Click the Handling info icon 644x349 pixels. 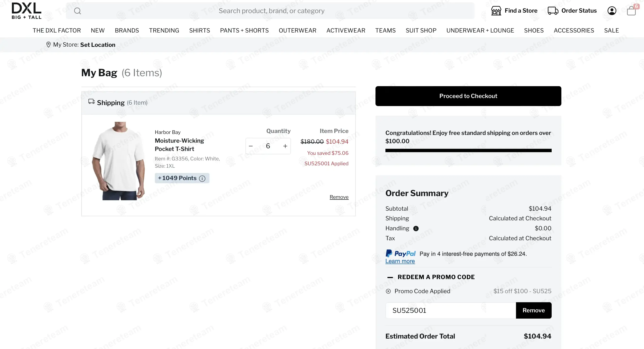pyautogui.click(x=416, y=229)
